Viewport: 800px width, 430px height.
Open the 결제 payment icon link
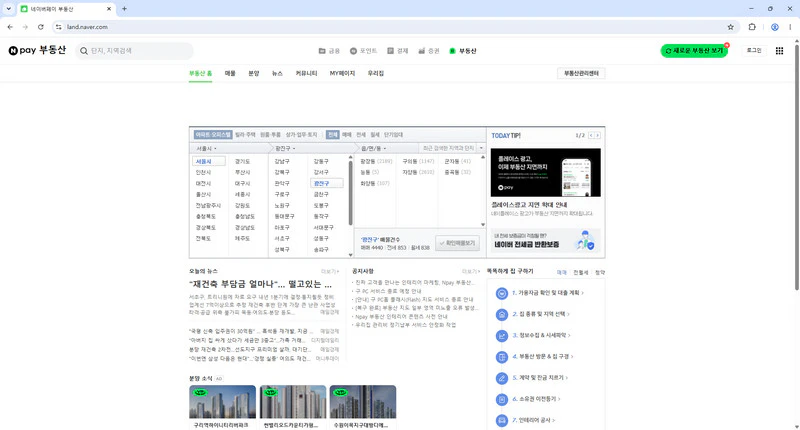click(397, 51)
